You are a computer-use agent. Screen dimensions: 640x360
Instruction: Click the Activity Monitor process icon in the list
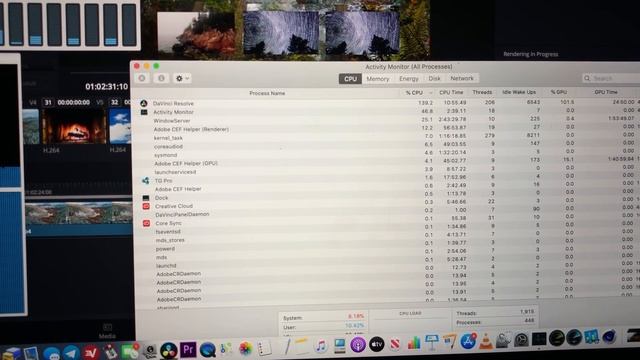coord(144,112)
